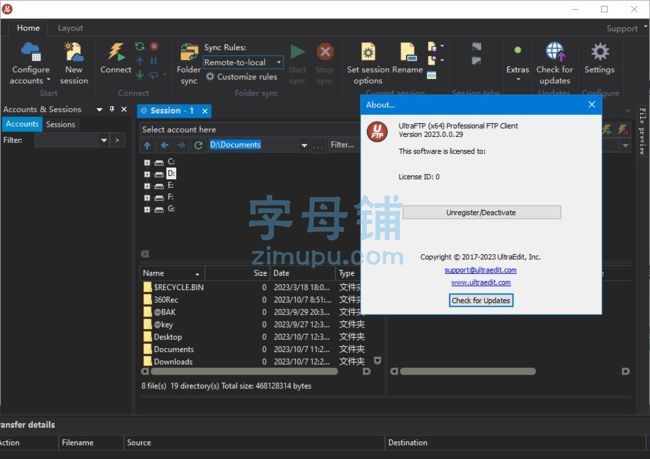Switch to the Layout ribbon tab
This screenshot has width=650, height=459.
[70, 28]
